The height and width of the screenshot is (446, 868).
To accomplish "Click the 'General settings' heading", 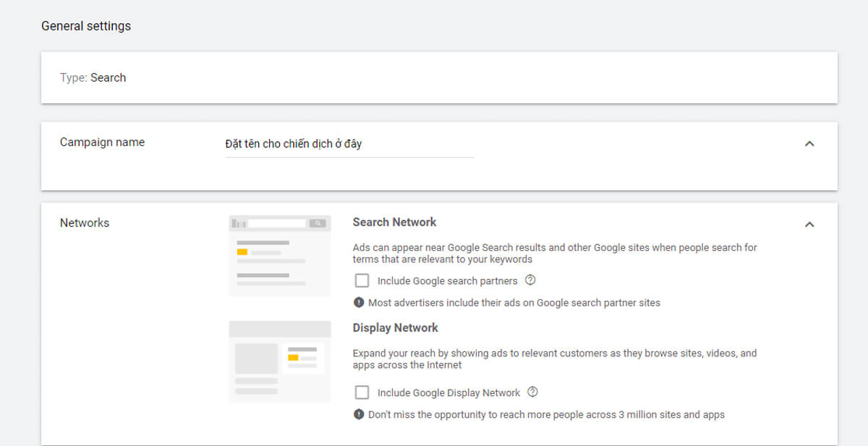I will click(86, 26).
